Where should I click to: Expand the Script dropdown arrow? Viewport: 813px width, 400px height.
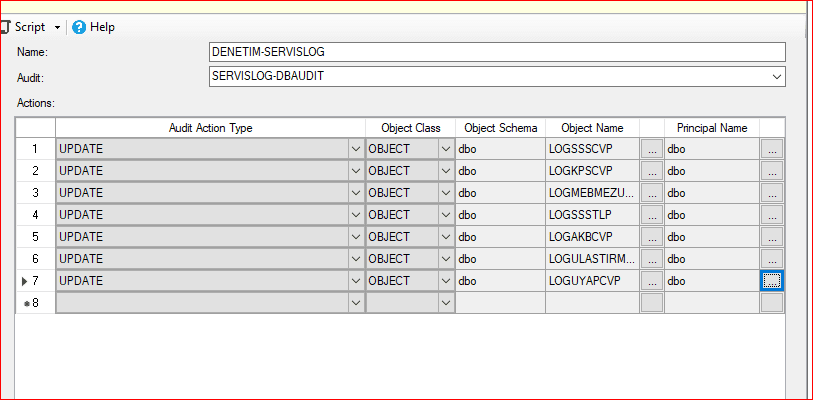coord(57,27)
